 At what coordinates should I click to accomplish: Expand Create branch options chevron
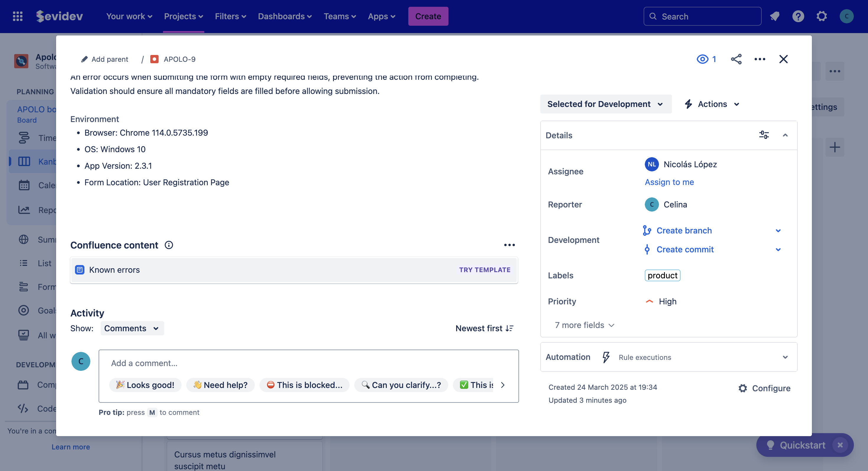pos(778,230)
